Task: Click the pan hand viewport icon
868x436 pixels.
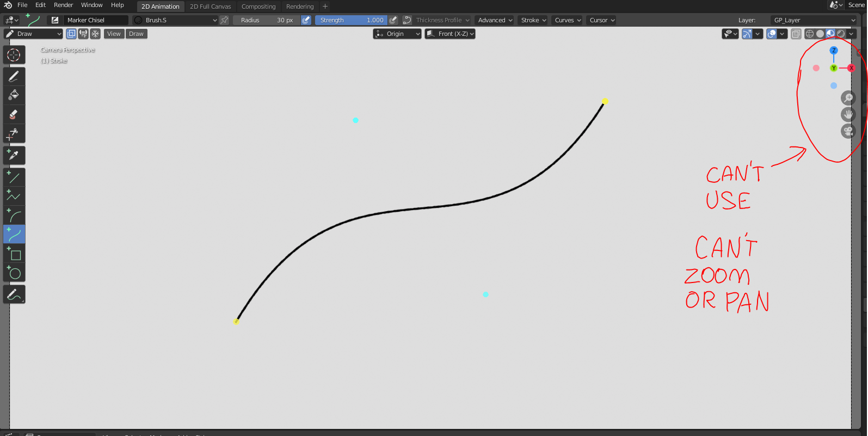Action: [848, 115]
